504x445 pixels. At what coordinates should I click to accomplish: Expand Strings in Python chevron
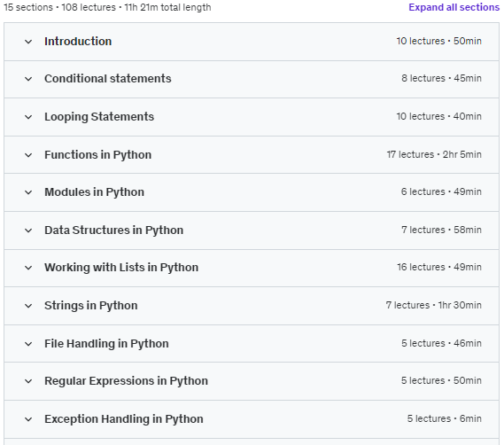pyautogui.click(x=28, y=306)
